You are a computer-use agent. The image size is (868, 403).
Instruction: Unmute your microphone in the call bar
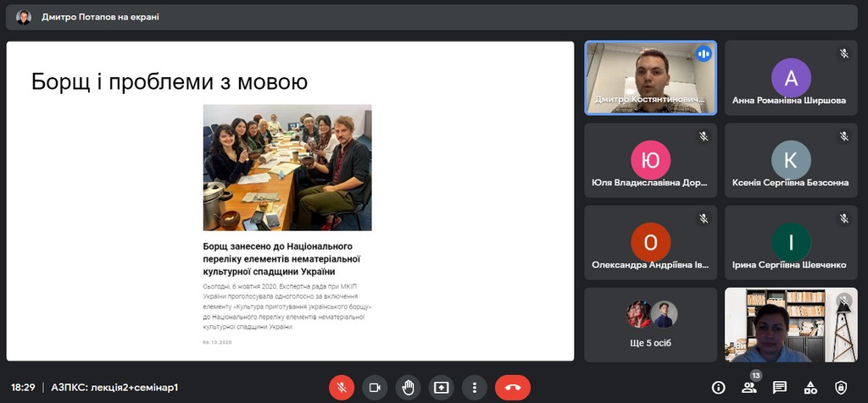[342, 388]
